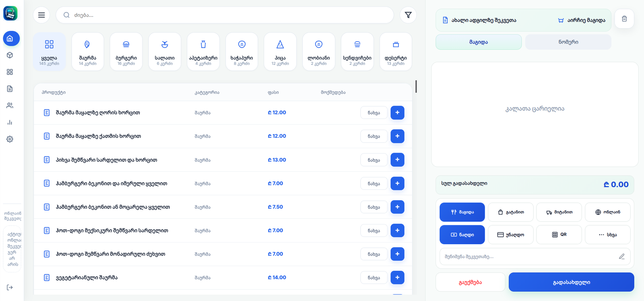
Task: Add შაურმა მაყალზე ღორის ხორცით with its plus button
Action: 397,113
